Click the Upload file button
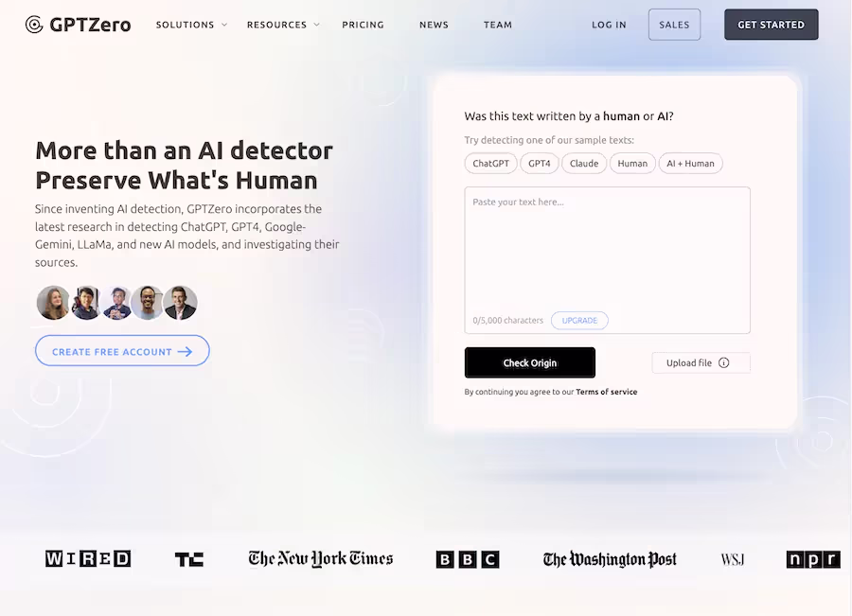The width and height of the screenshot is (852, 616). (x=701, y=362)
